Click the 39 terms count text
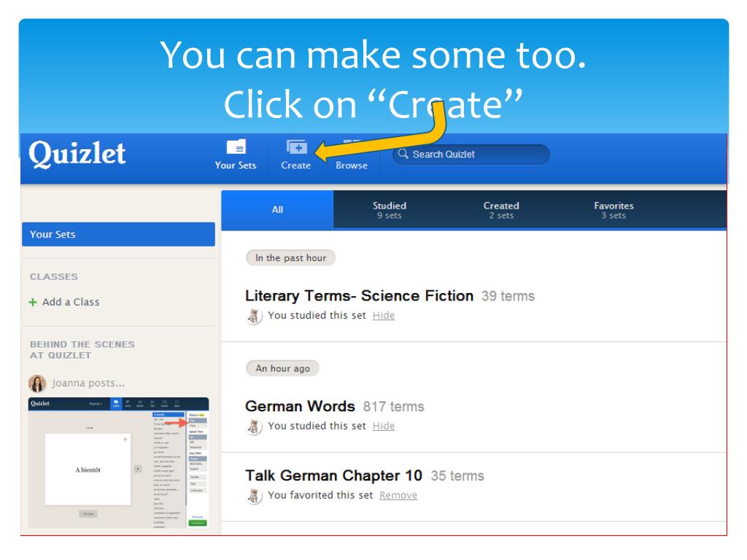The height and width of the screenshot is (560, 747). point(508,296)
